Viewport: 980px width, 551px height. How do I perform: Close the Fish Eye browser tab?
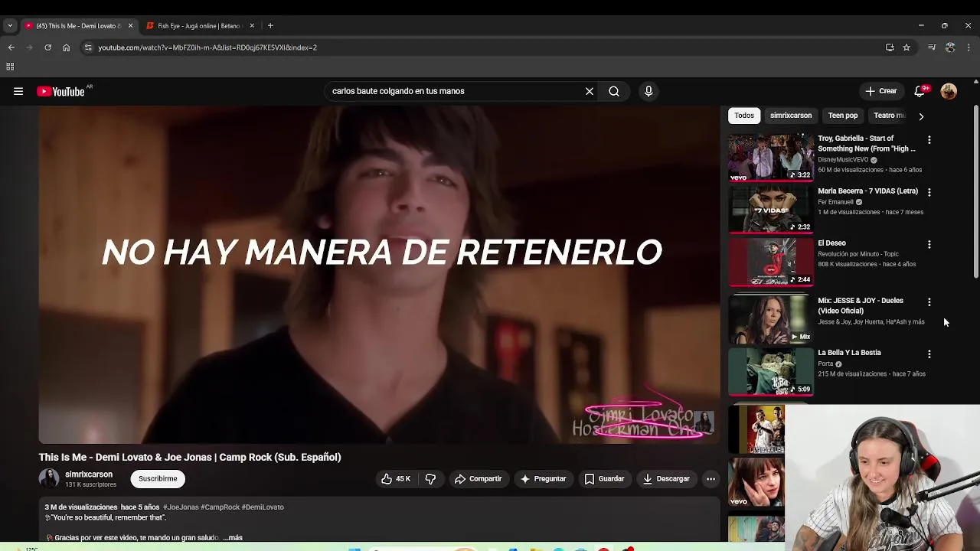[x=252, y=26]
